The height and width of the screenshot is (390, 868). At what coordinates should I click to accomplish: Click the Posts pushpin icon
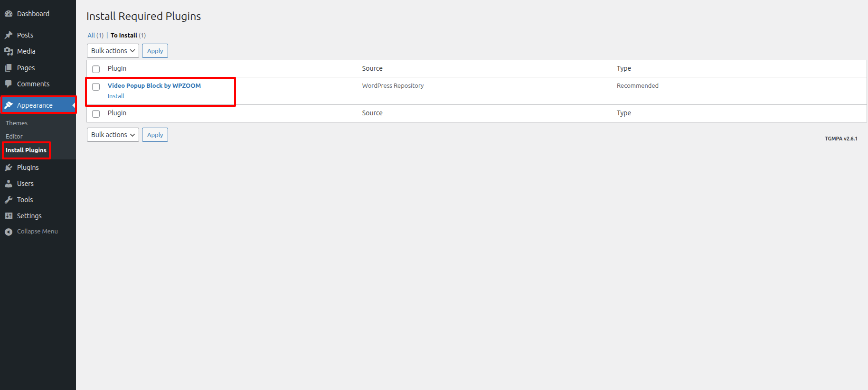(x=9, y=35)
